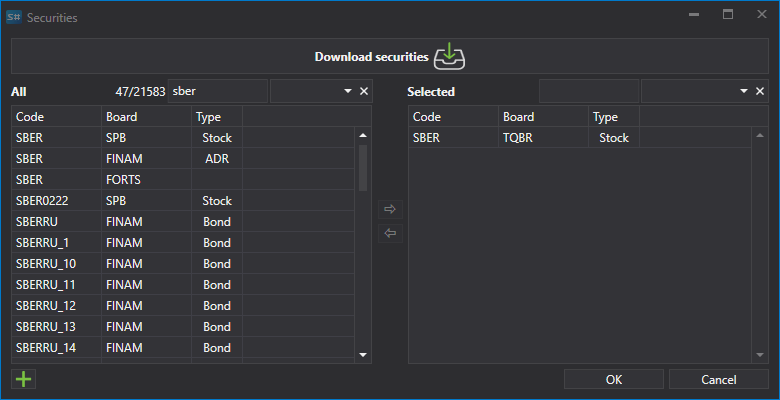The image size is (780, 400).
Task: Sort All list by Code header
Action: [57, 116]
